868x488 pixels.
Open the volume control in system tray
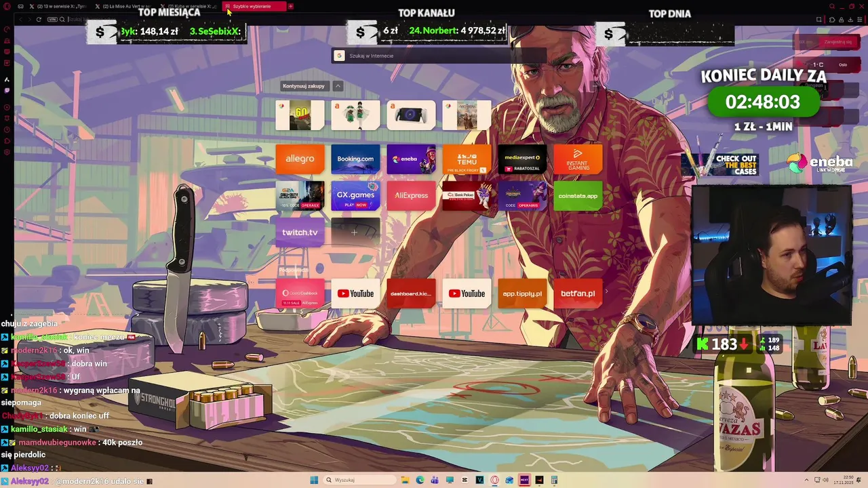pyautogui.click(x=825, y=480)
